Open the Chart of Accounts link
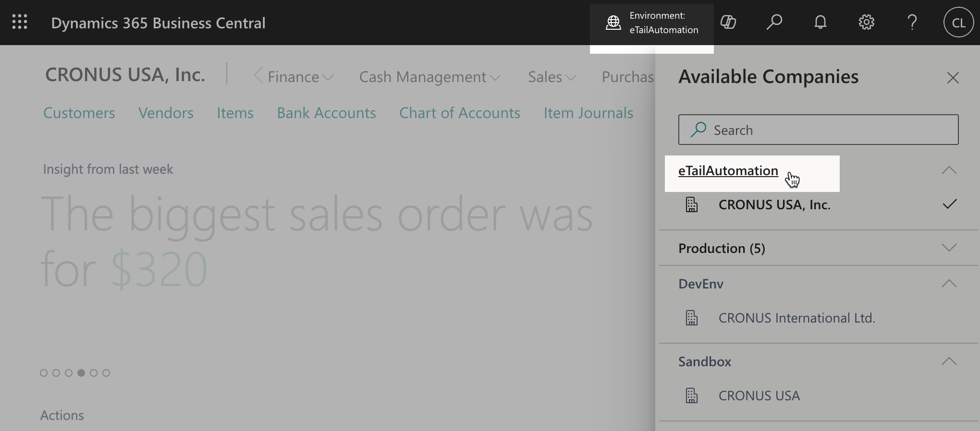 [460, 113]
